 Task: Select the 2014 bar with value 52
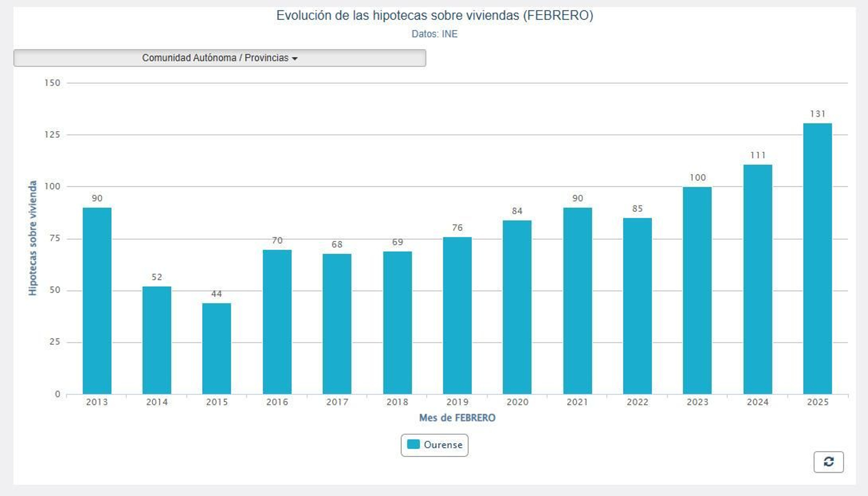[x=157, y=340]
